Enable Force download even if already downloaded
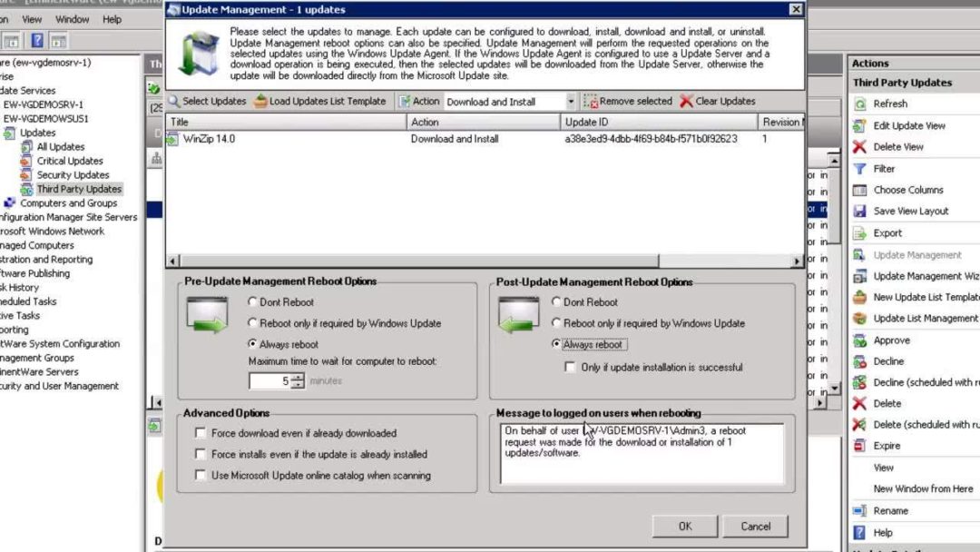The image size is (980, 552). tap(201, 433)
